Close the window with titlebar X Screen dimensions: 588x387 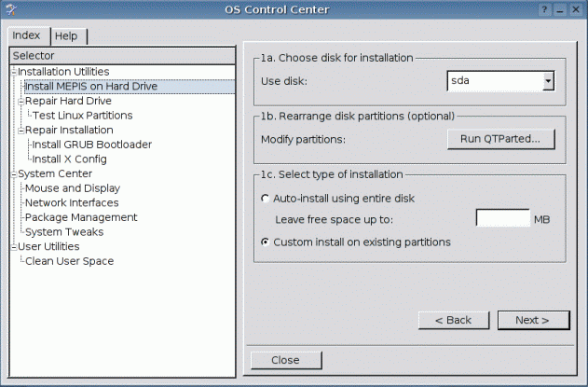coord(575,9)
